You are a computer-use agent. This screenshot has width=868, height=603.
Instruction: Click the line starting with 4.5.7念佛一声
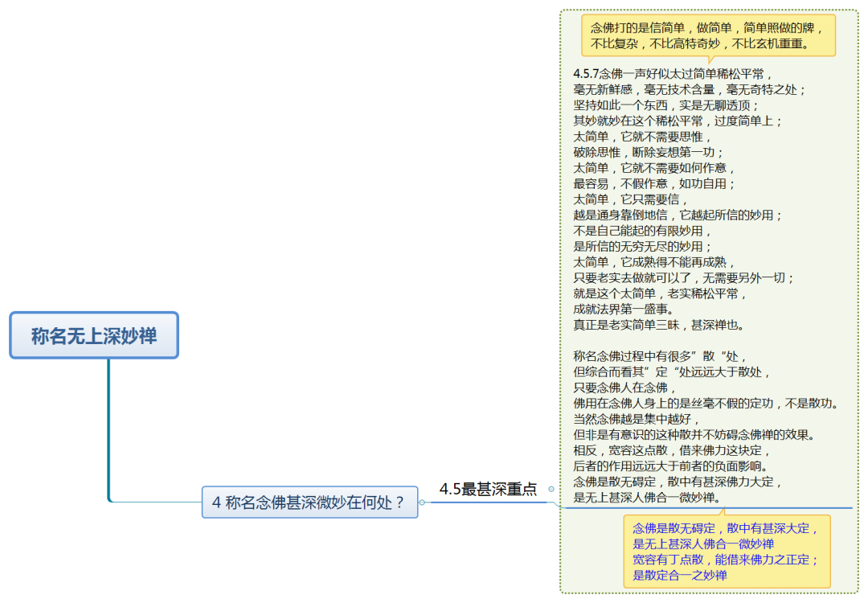tap(673, 74)
